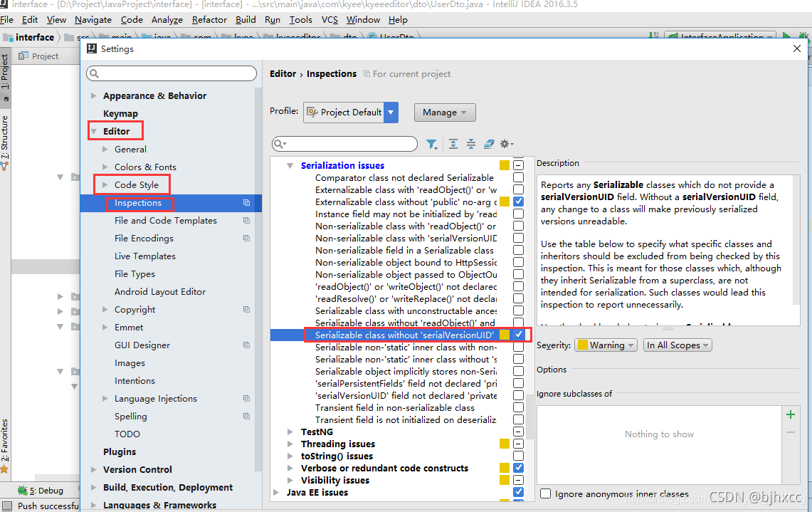Select Android Layout Editor settings item
Screen dimensions: 812x512
160,292
